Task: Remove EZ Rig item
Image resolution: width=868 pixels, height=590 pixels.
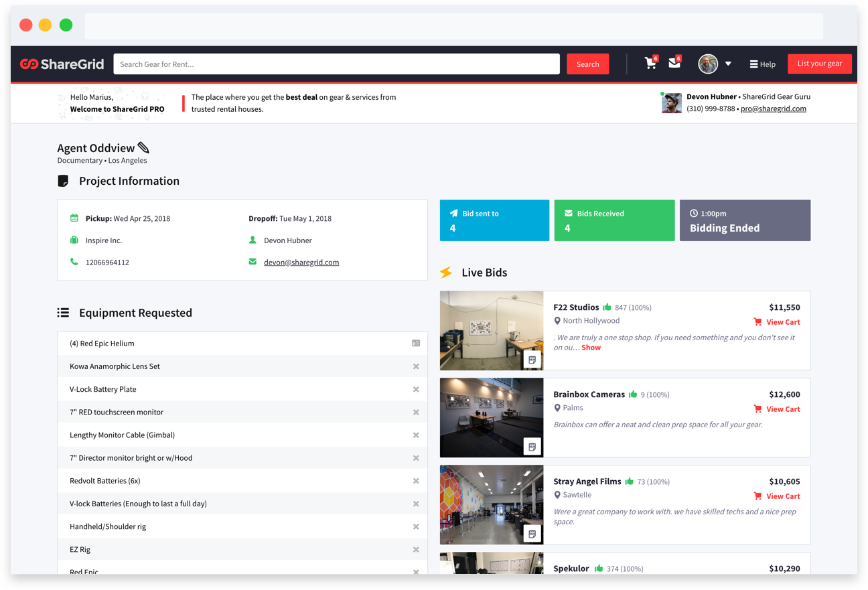Action: pyautogui.click(x=416, y=550)
